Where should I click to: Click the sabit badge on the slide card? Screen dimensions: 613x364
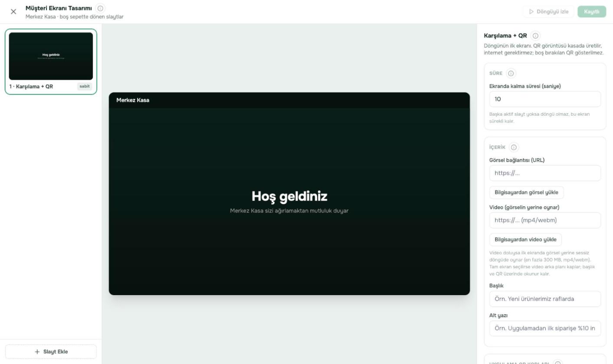point(85,86)
